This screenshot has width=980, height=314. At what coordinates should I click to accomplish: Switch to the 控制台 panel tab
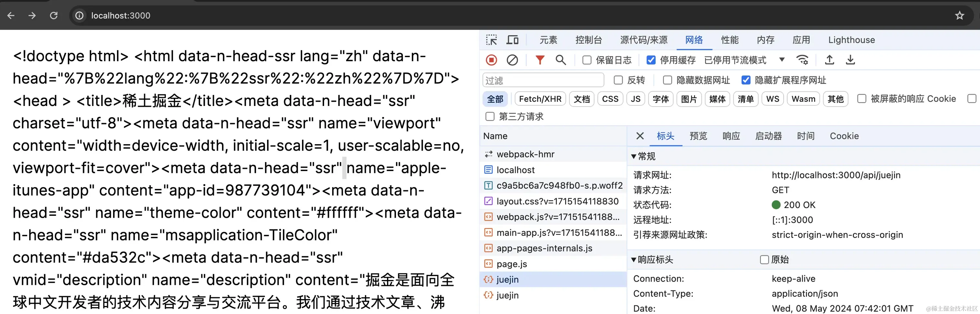(589, 40)
